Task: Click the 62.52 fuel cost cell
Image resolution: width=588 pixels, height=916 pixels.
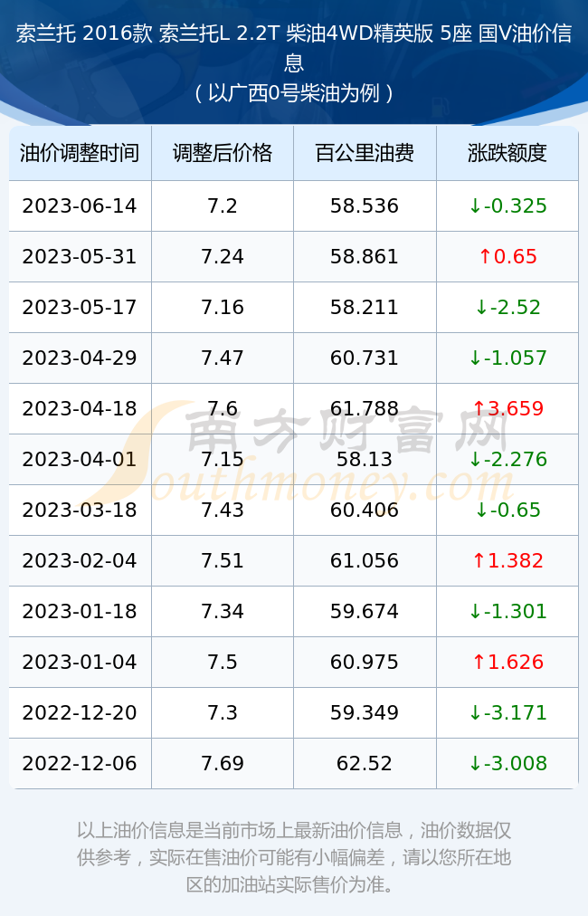Action: pyautogui.click(x=365, y=763)
